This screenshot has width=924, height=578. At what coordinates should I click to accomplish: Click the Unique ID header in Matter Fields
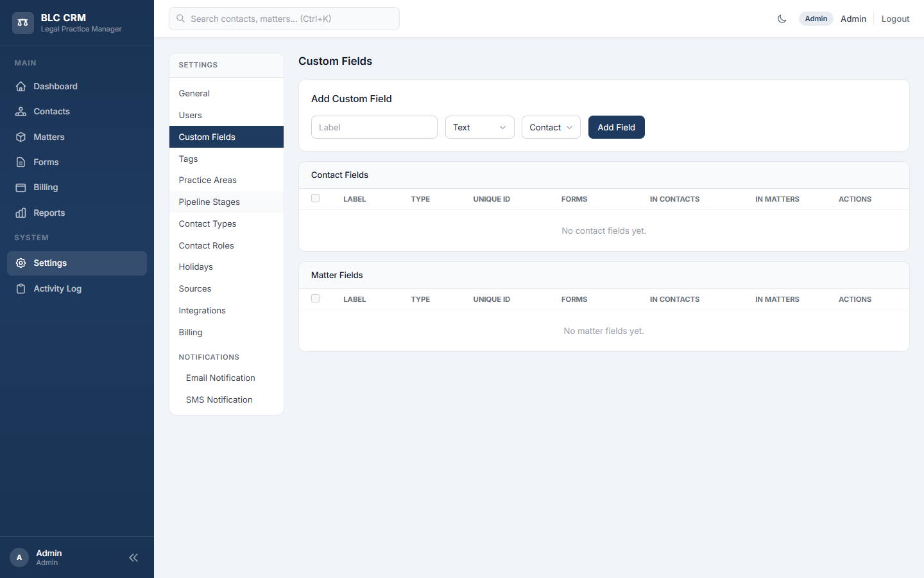click(x=492, y=299)
